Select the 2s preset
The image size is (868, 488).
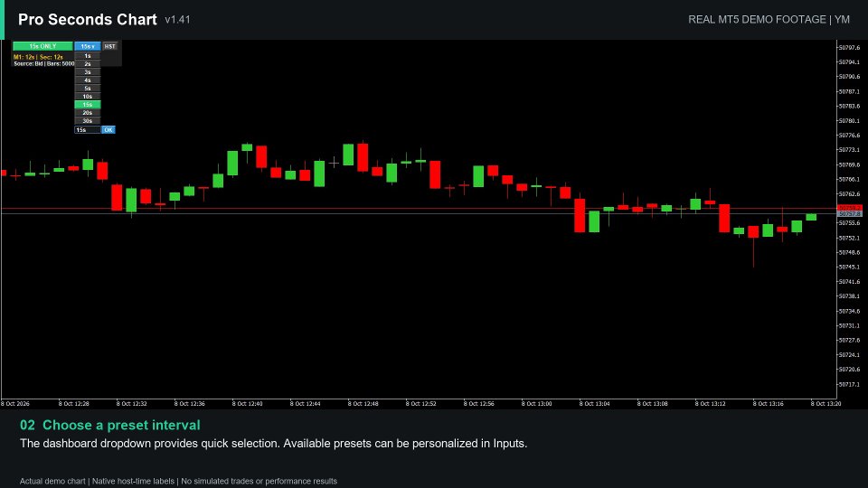[x=88, y=64]
